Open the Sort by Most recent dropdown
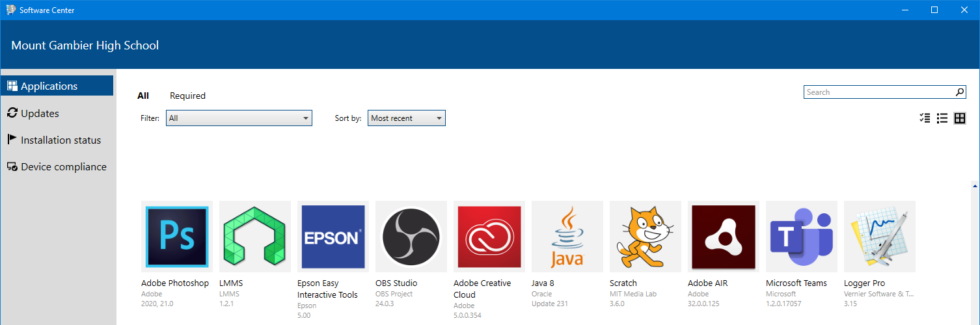The width and height of the screenshot is (980, 325). (x=407, y=118)
